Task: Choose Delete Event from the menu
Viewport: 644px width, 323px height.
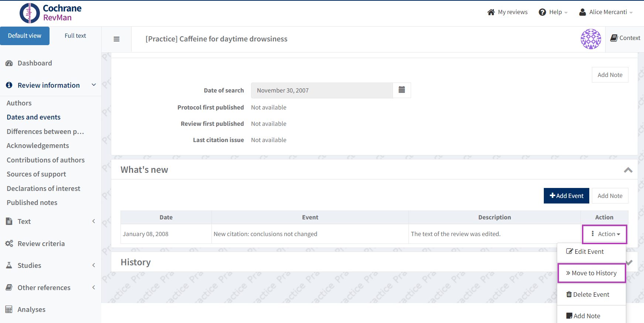Action: [x=588, y=295]
